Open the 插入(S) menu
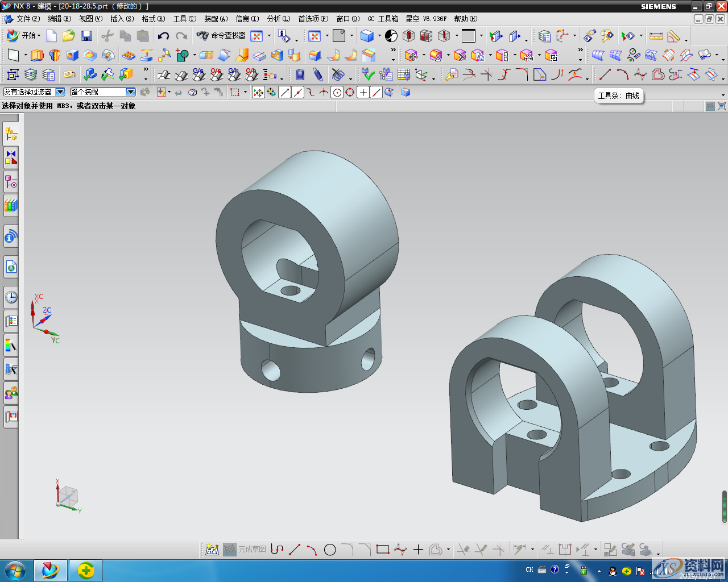 coord(122,19)
